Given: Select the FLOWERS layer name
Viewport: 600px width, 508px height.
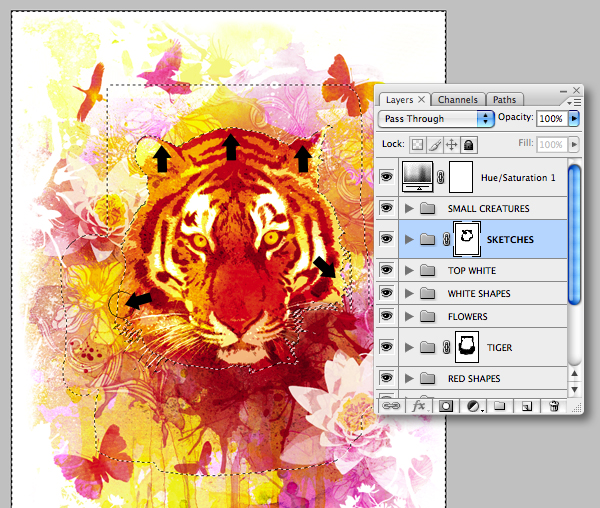Looking at the screenshot, I should 468,317.
